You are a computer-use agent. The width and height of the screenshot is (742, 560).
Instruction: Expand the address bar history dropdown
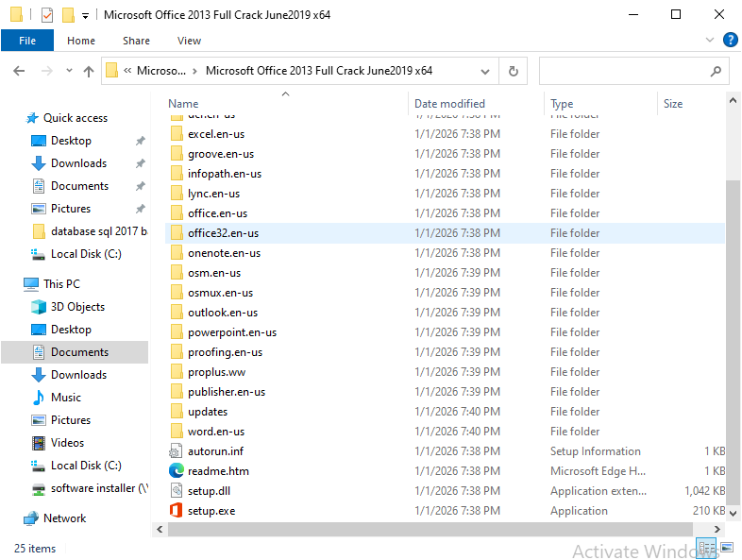[x=485, y=72]
